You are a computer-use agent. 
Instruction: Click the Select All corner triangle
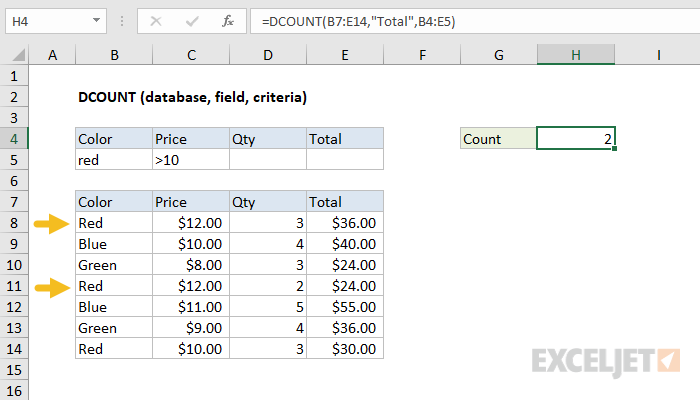coord(18,55)
